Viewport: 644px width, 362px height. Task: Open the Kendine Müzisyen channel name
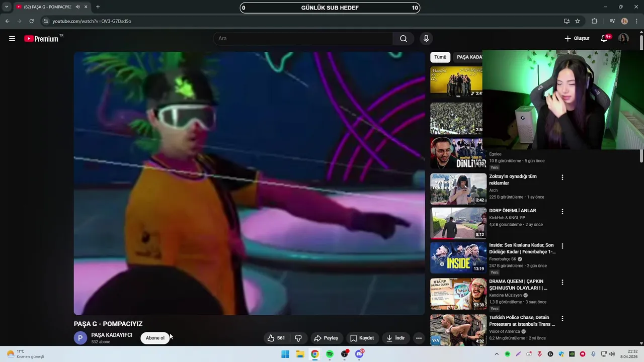[505, 295]
